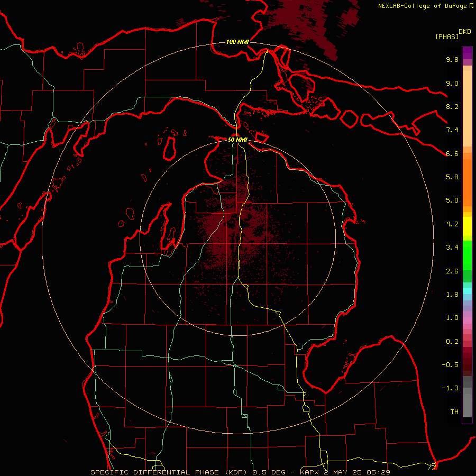Screen dimensions: 476x476
Task: Click the 2.6 value on the color scale
Action: point(452,271)
